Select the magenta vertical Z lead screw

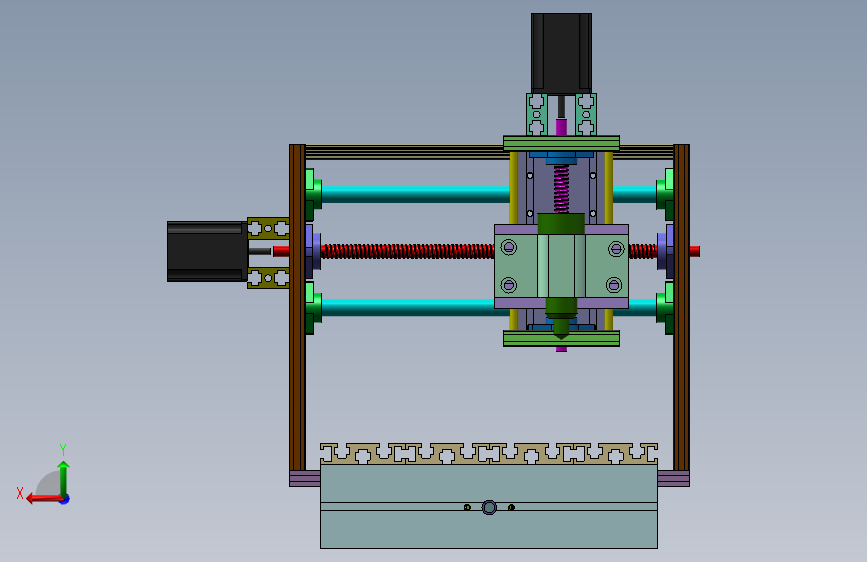tap(561, 189)
